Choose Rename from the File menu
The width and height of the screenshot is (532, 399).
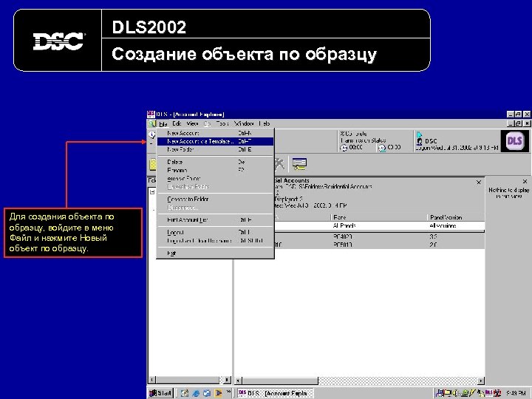pos(215,171)
